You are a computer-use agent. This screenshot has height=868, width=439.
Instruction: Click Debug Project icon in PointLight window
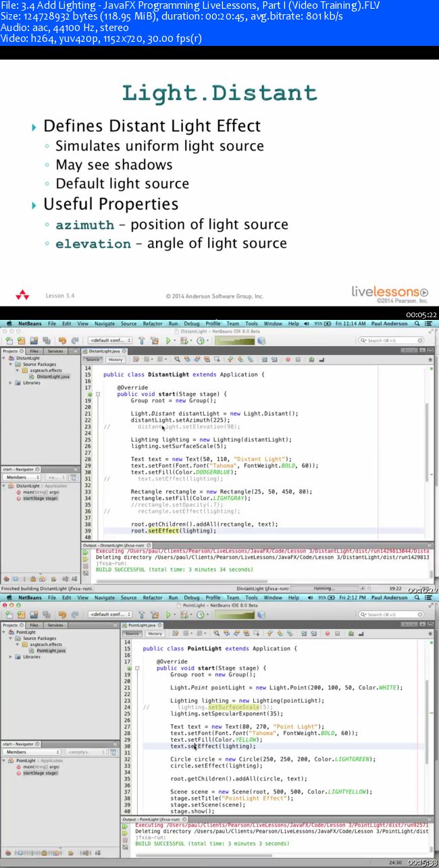(184, 615)
